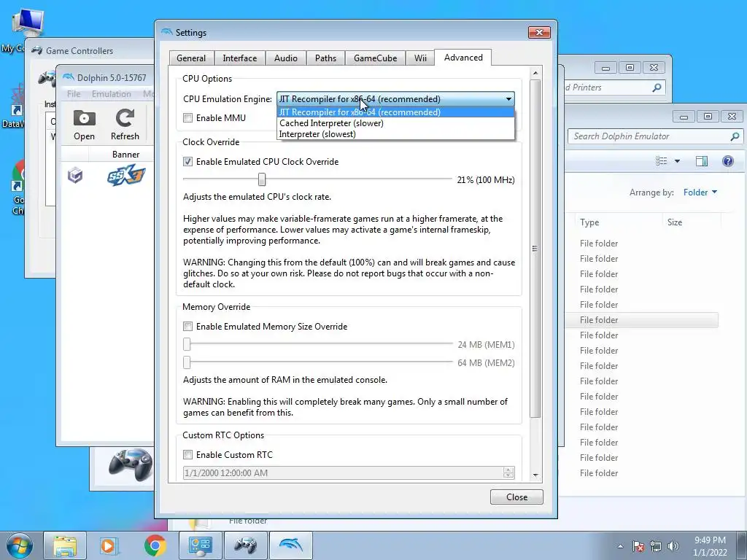
Task: Open network status tray icon
Action: click(656, 546)
